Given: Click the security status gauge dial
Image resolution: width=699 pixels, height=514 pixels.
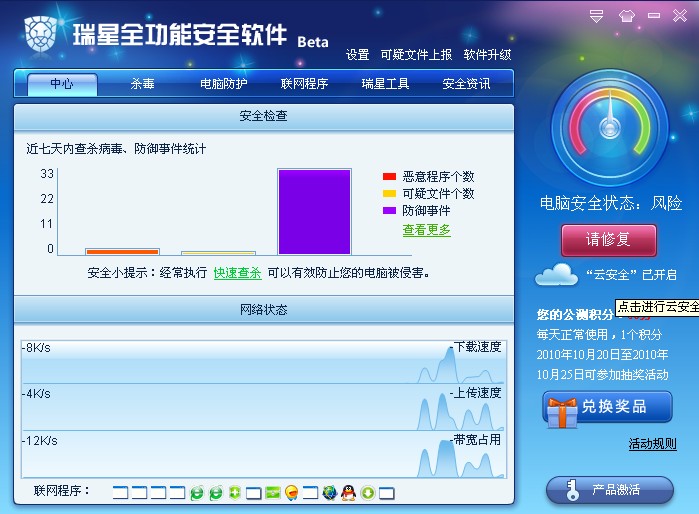Looking at the screenshot, I should [x=609, y=127].
